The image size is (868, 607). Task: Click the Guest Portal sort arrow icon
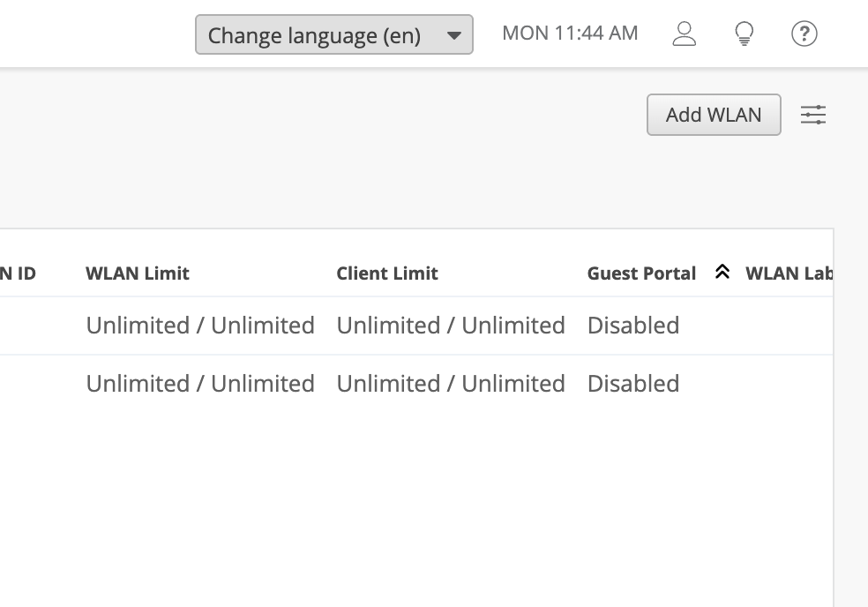[722, 272]
